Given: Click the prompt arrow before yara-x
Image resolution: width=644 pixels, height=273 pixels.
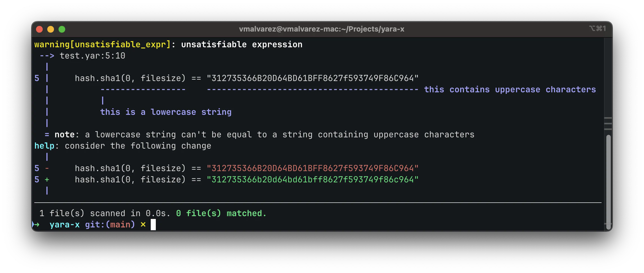Looking at the screenshot, I should (36, 225).
